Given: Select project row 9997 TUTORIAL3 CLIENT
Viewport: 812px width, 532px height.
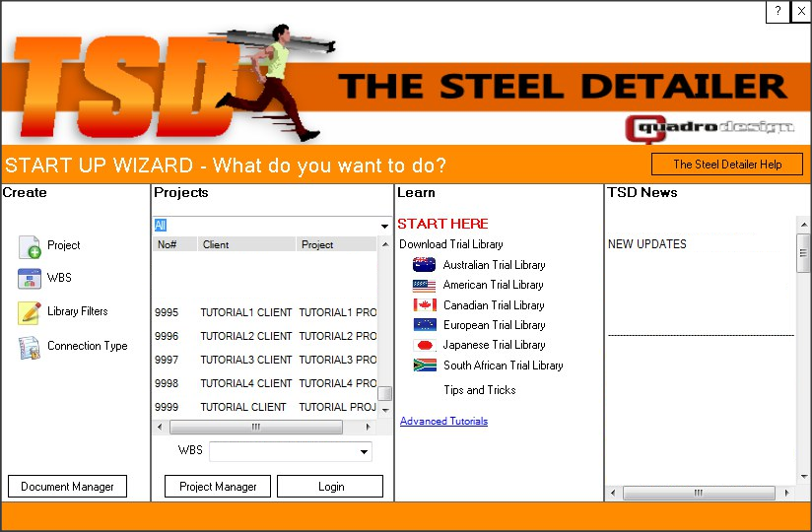Looking at the screenshot, I should 265,360.
